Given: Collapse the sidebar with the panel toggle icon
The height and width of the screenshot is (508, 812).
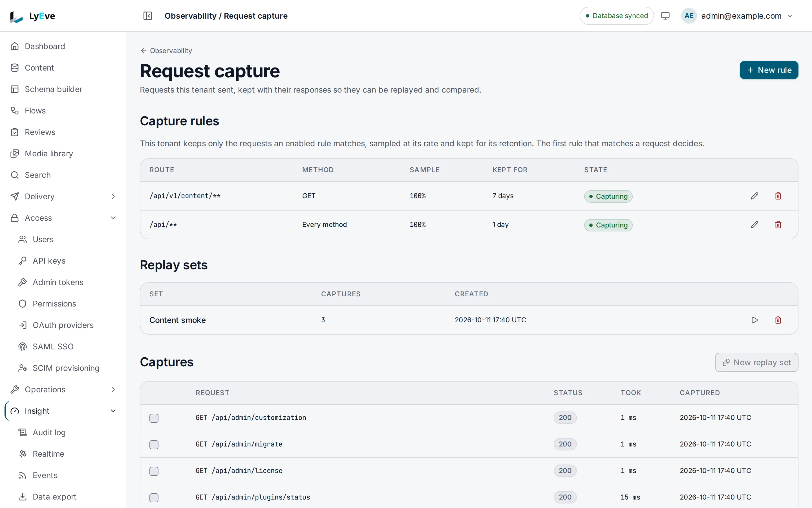Looking at the screenshot, I should [148, 16].
